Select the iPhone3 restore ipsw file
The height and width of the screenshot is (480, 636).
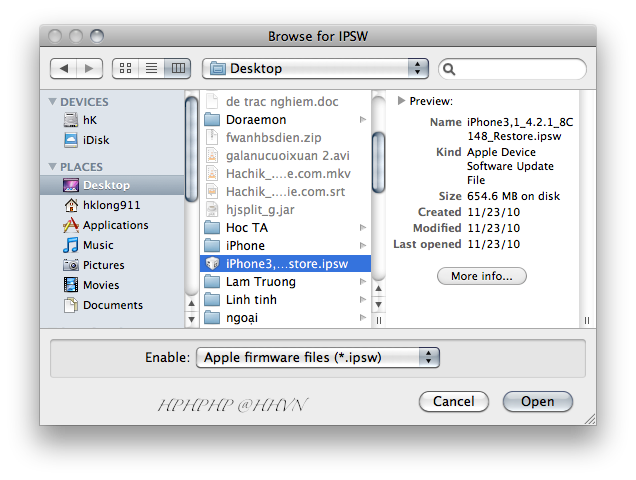tap(285, 264)
